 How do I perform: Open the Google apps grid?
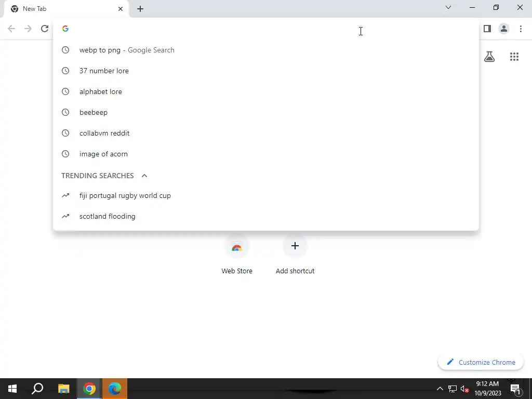[514, 57]
